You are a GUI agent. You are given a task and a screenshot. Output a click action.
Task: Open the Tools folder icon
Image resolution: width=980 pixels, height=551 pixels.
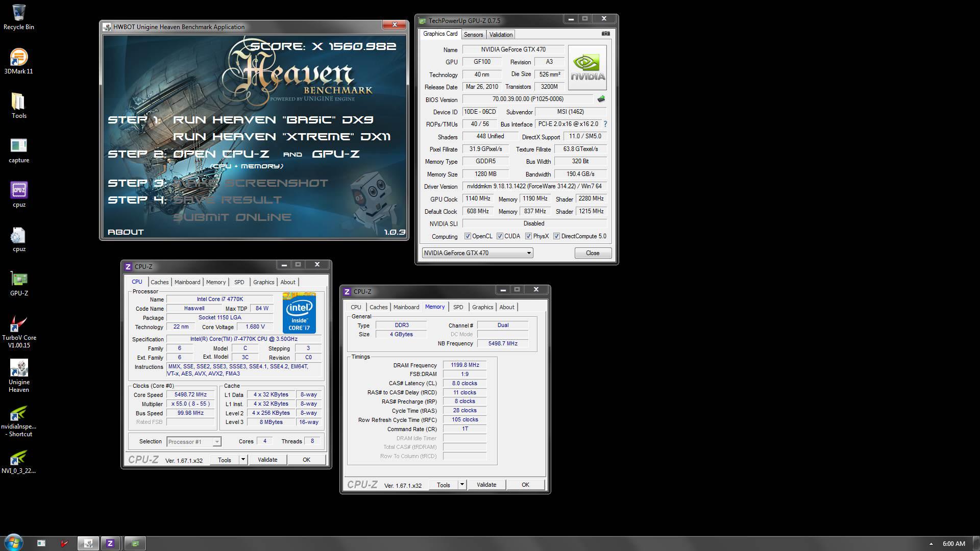[x=19, y=106]
